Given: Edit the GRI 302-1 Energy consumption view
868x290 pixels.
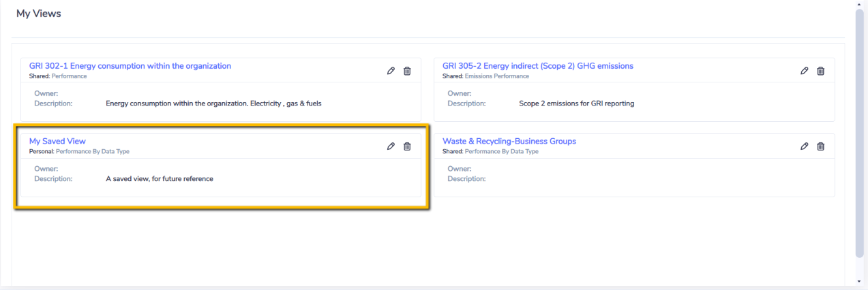Looking at the screenshot, I should 391,71.
